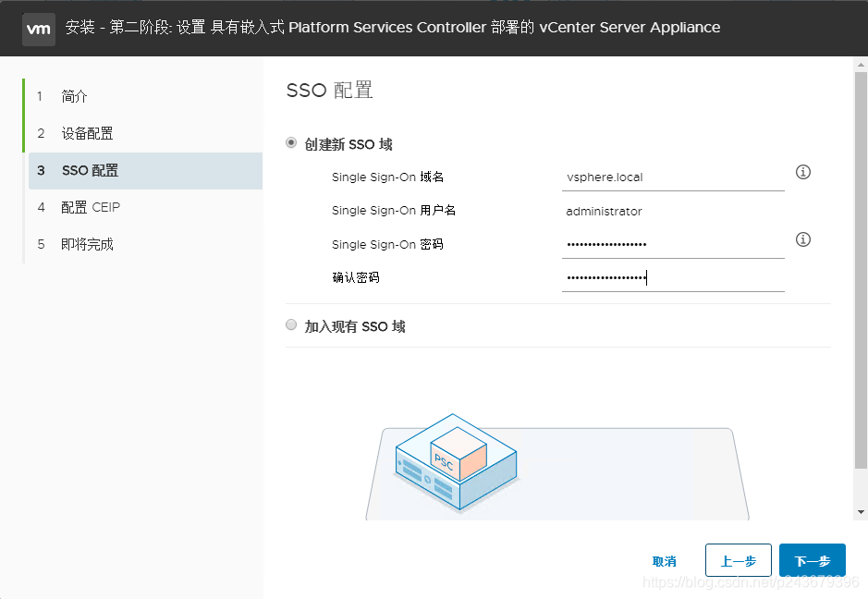Click the PSC appliance illustration

[x=456, y=462]
